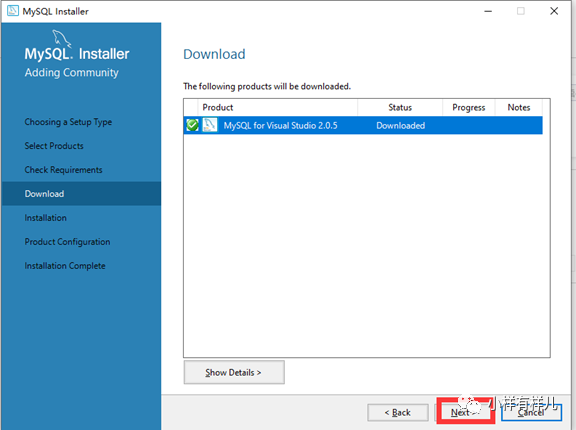This screenshot has width=576, height=430.
Task: Open the Select Products step
Action: pyautogui.click(x=54, y=146)
